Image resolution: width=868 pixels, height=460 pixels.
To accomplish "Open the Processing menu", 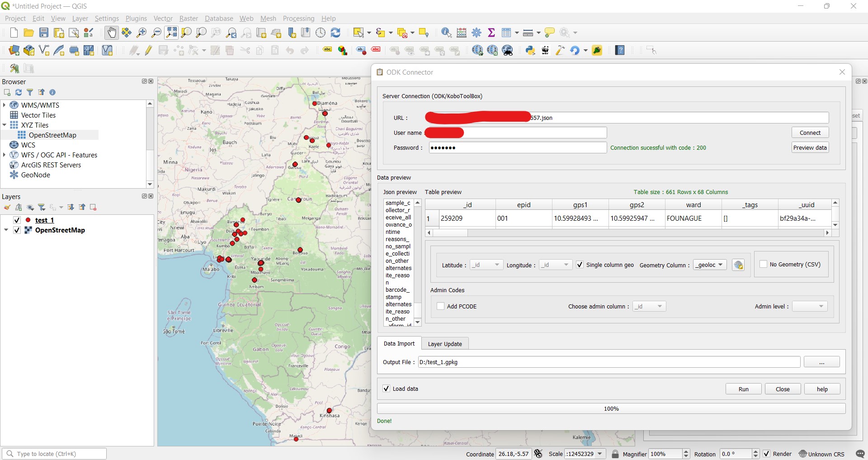I will [x=298, y=19].
